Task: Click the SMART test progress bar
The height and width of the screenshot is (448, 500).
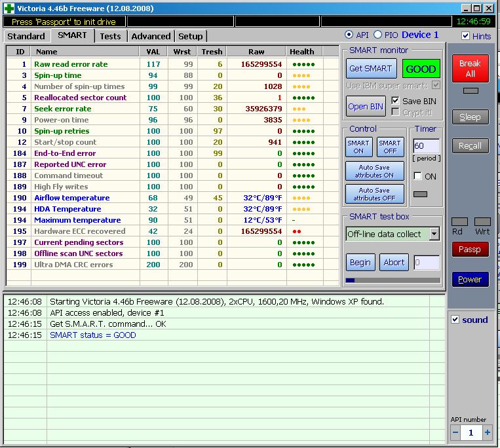Action: click(393, 280)
